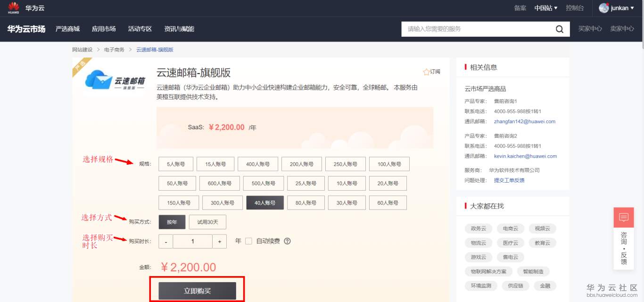
Task: Select the 30人账号 spec
Action: 347,203
